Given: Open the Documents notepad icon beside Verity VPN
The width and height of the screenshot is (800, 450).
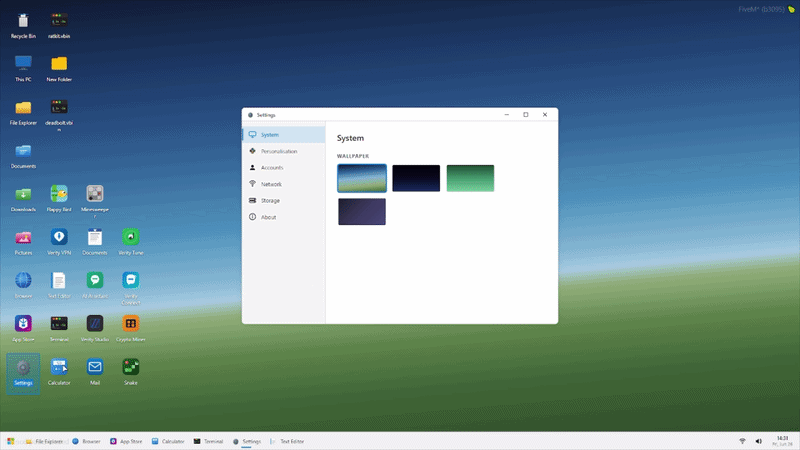Looking at the screenshot, I should click(95, 242).
